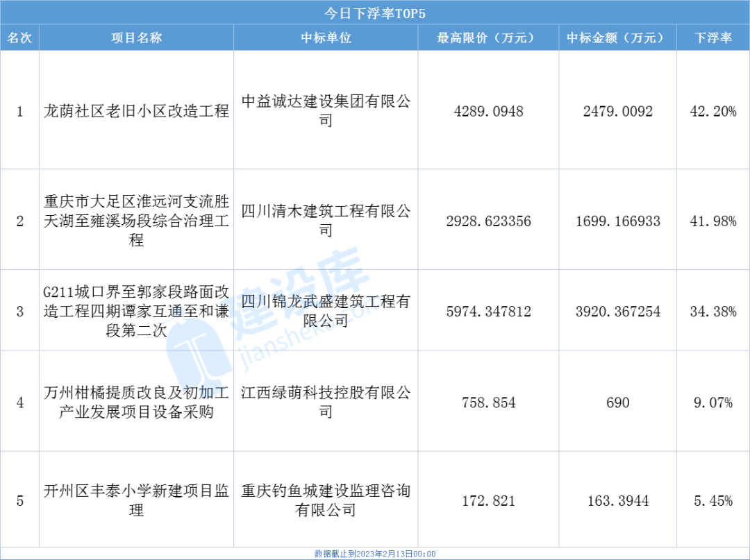Click the 中标单位 column header

point(326,38)
